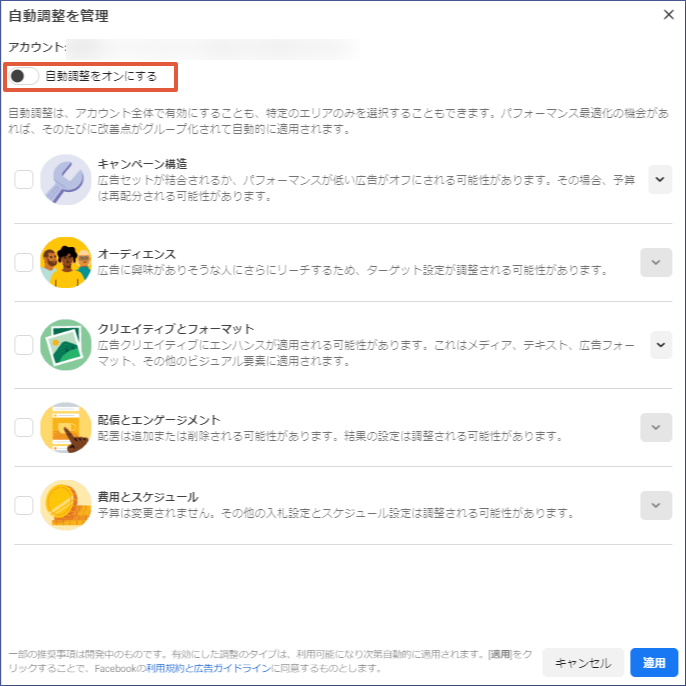The image size is (686, 686).
Task: Check the キャンペーン構造 checkbox
Action: coord(24,180)
